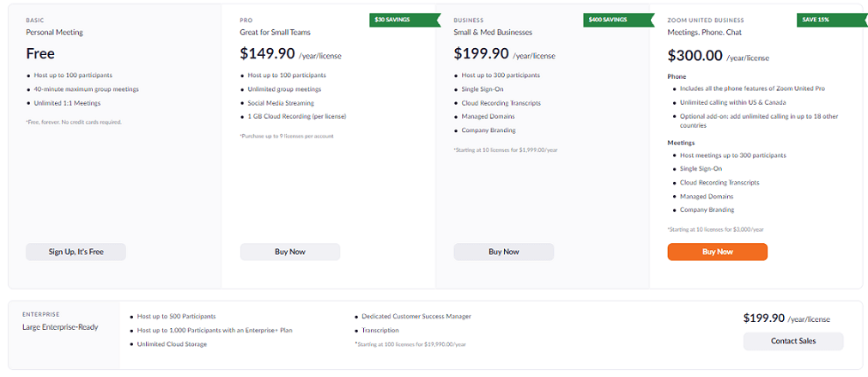Click the $30 Savings ribbon badge
The width and height of the screenshot is (868, 377).
[x=404, y=20]
